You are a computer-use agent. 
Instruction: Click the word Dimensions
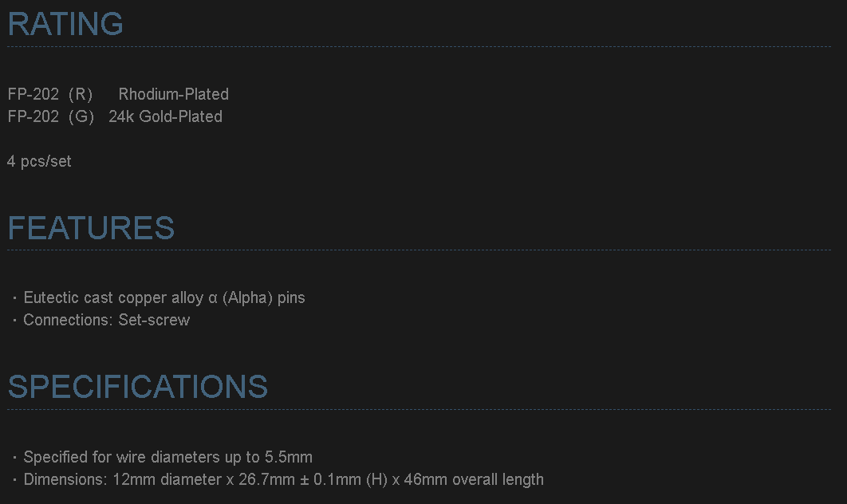pos(65,480)
